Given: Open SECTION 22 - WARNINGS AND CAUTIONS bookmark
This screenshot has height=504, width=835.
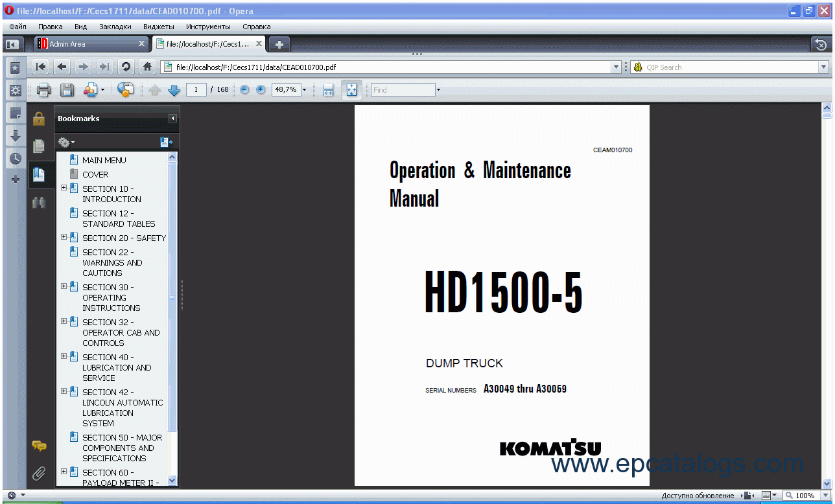Looking at the screenshot, I should coord(112,262).
